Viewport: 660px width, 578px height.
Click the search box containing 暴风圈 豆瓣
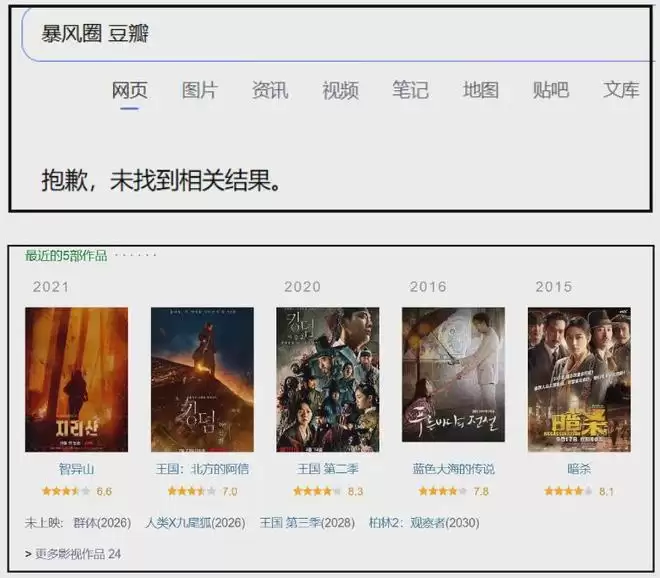tap(330, 34)
